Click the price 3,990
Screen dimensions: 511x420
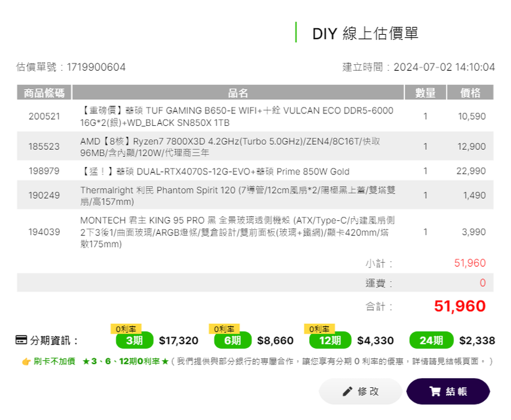click(474, 232)
